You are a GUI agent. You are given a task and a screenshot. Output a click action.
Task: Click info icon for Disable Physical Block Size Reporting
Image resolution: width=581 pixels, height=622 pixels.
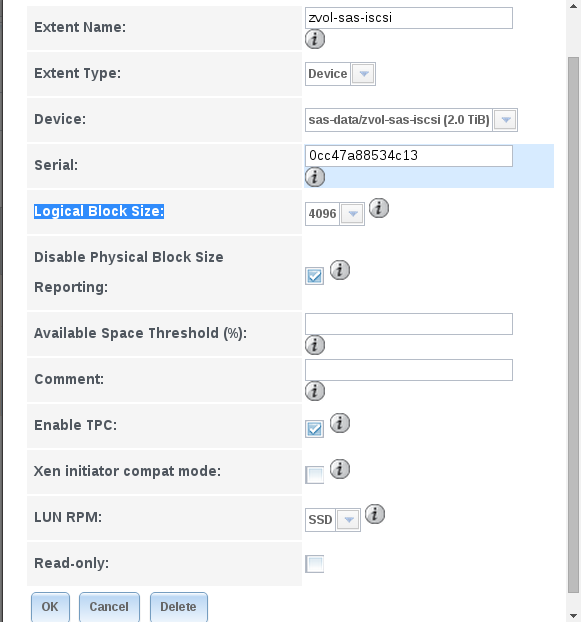pos(340,271)
